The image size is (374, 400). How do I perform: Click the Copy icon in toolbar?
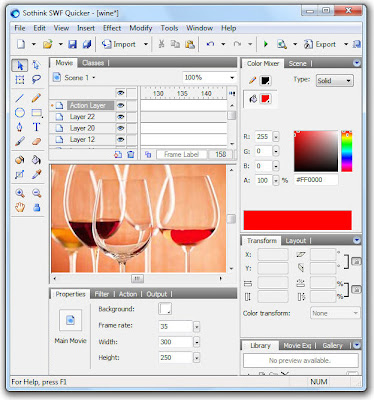pyautogui.click(x=175, y=44)
